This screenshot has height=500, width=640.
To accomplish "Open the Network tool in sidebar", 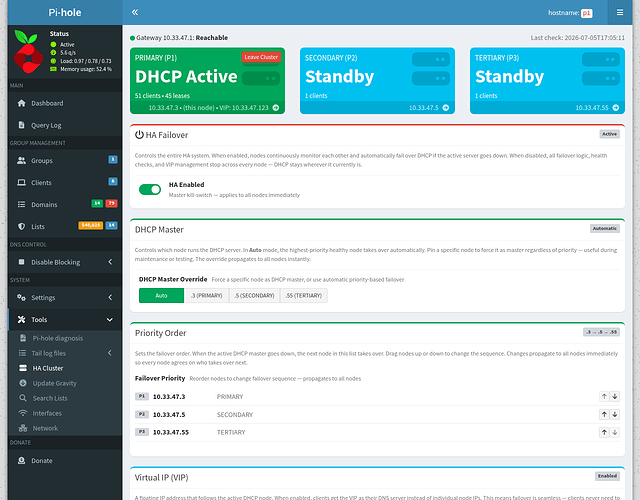I will (45, 428).
